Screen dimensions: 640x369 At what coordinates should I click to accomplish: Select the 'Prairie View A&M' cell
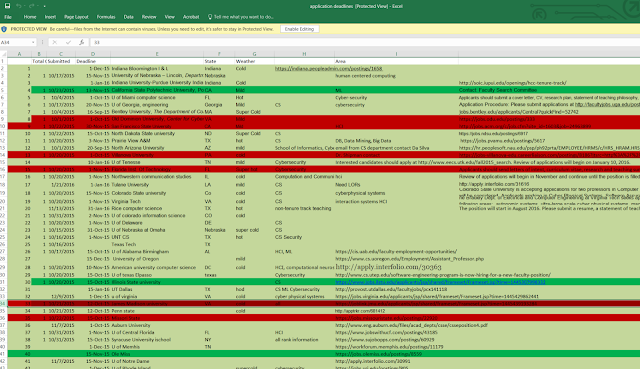(157, 141)
